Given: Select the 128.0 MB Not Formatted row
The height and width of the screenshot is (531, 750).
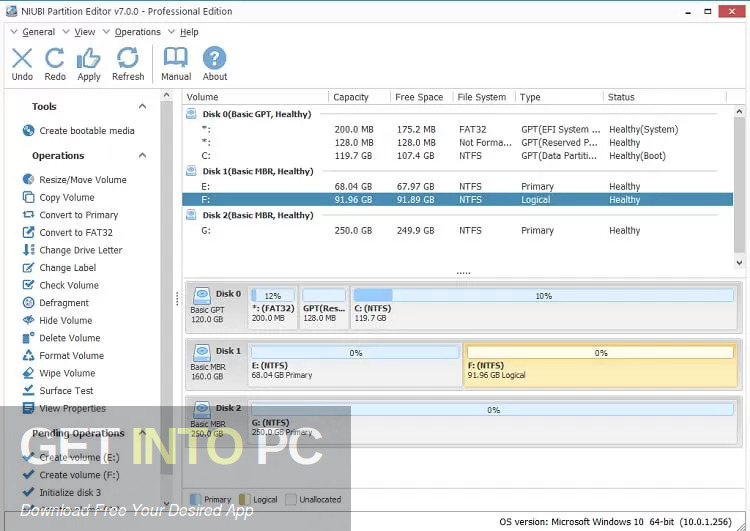Looking at the screenshot, I should [457, 143].
